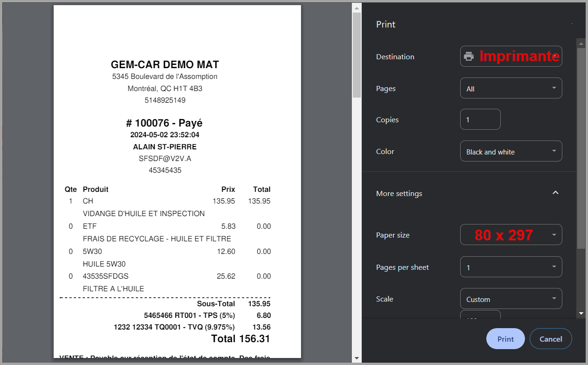Collapse More settings using the chevron arrow

point(555,193)
